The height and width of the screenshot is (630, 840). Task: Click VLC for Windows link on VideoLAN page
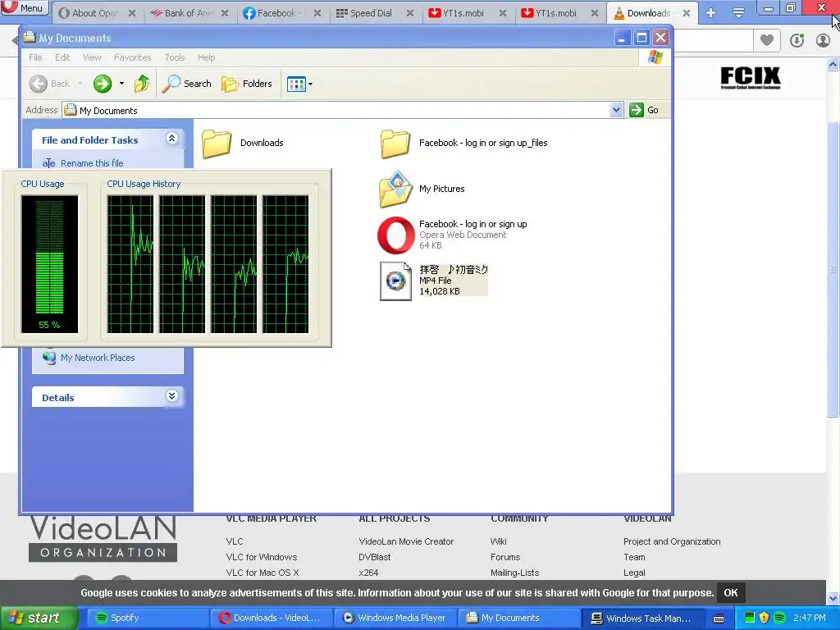[x=262, y=557]
